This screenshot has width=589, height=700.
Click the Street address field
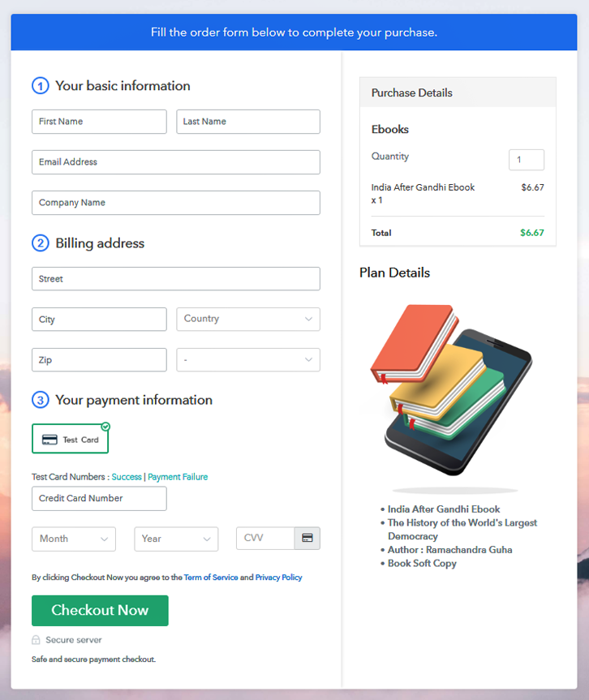pos(176,279)
